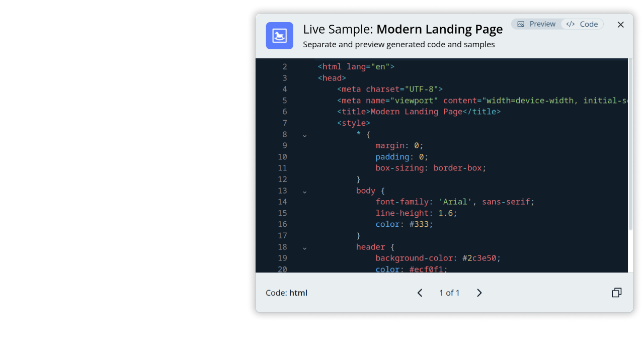Close the Live Sample dialog
The image size is (644, 362).
pos(620,25)
